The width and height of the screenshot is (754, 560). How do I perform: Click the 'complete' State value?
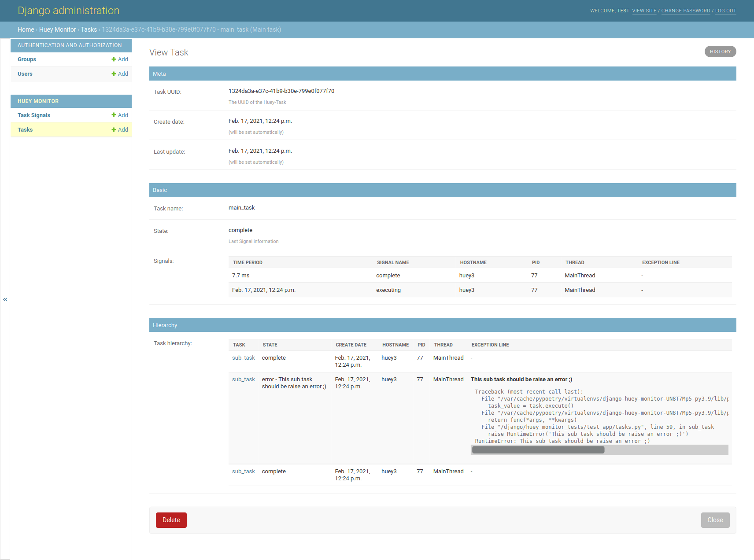[x=240, y=230]
